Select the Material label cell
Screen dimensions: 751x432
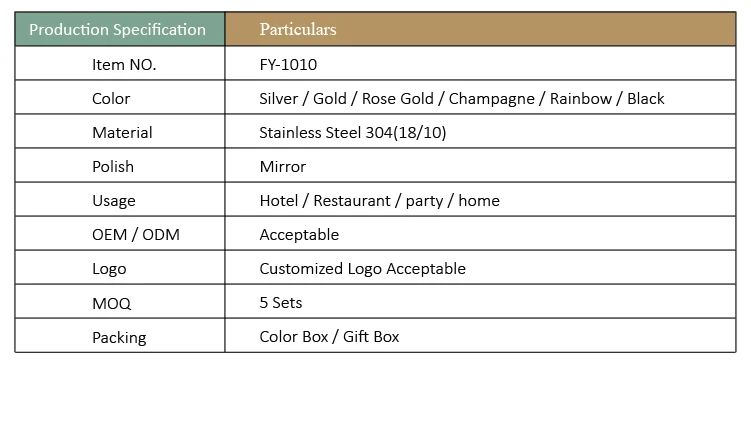tap(122, 132)
